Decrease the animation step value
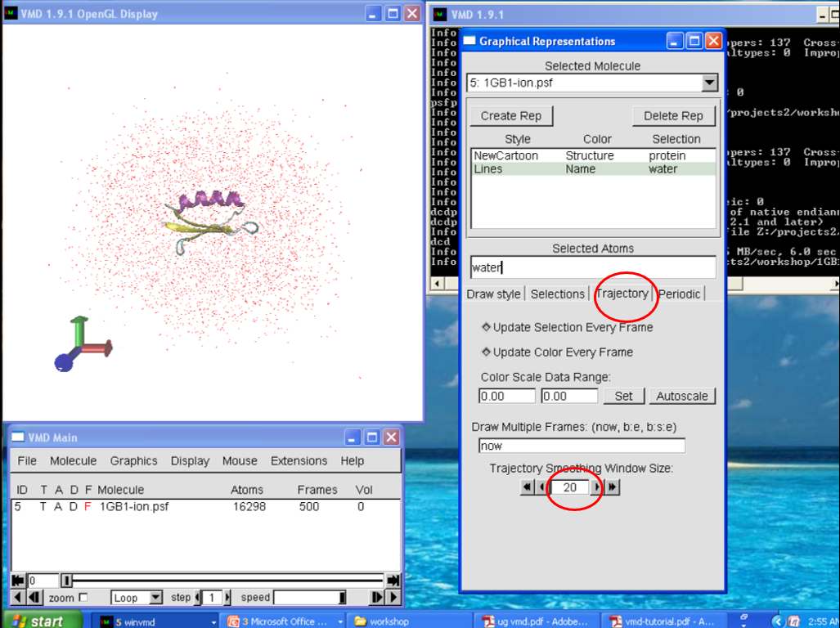The image size is (840, 628). pos(197,598)
